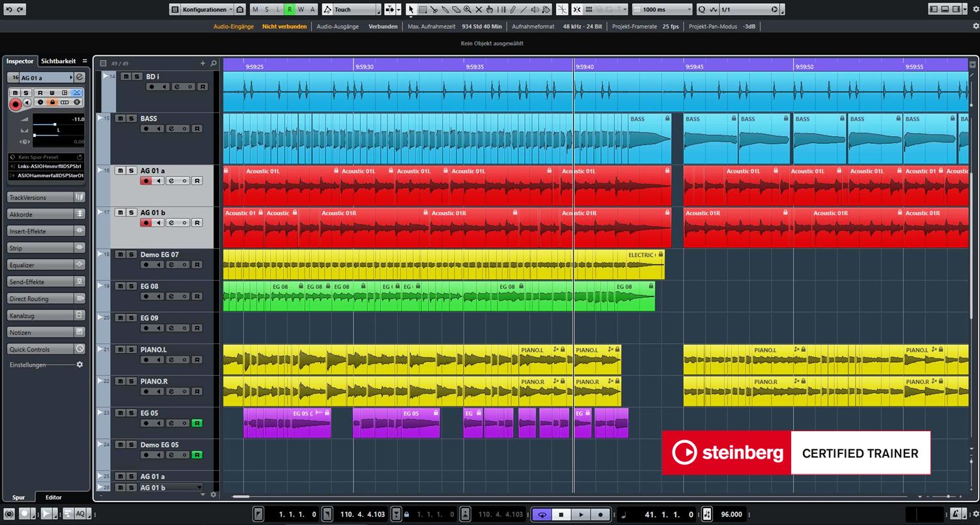Disable read automation on EG 05 track

(x=197, y=423)
